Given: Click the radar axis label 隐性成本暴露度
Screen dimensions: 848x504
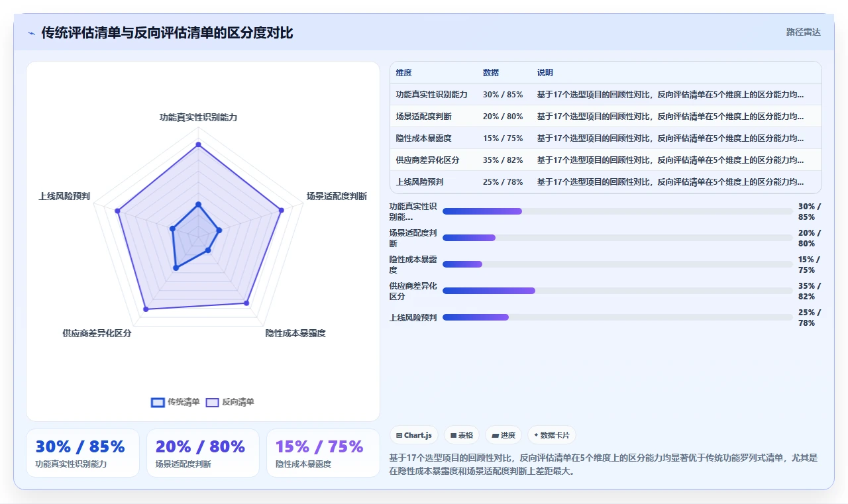Looking at the screenshot, I should point(295,333).
